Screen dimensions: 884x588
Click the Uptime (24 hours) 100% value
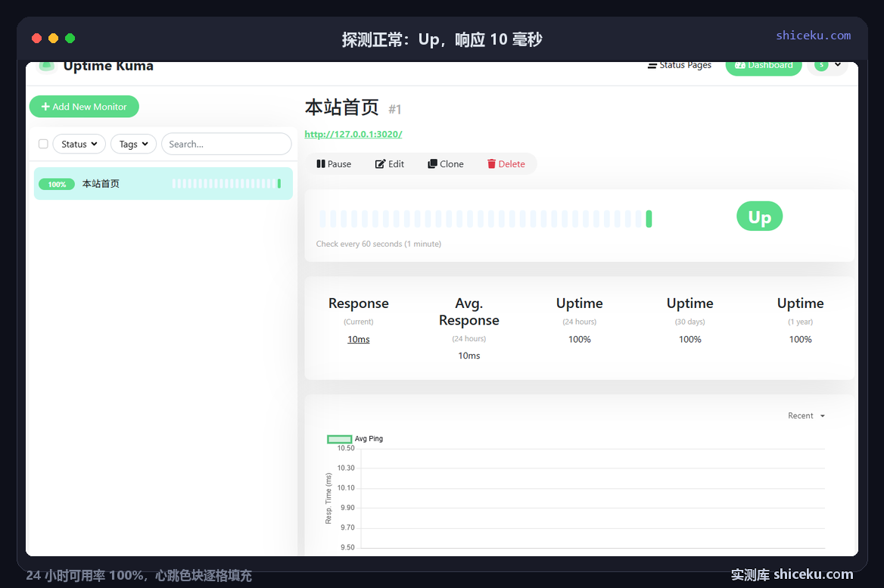click(579, 339)
